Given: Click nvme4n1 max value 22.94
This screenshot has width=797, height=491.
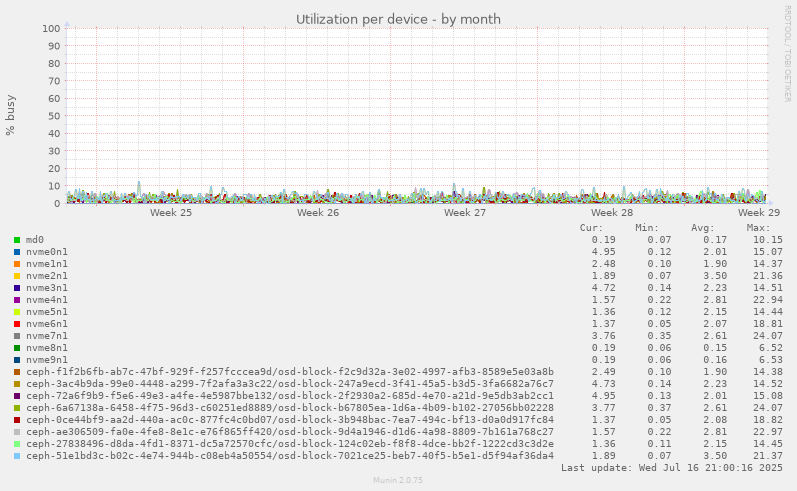Looking at the screenshot, I should [x=768, y=300].
